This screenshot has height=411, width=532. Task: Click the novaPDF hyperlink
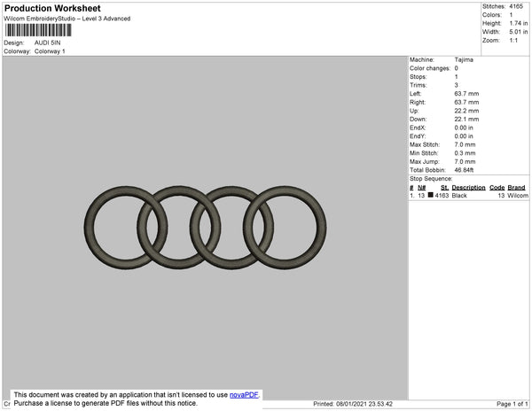(244, 395)
